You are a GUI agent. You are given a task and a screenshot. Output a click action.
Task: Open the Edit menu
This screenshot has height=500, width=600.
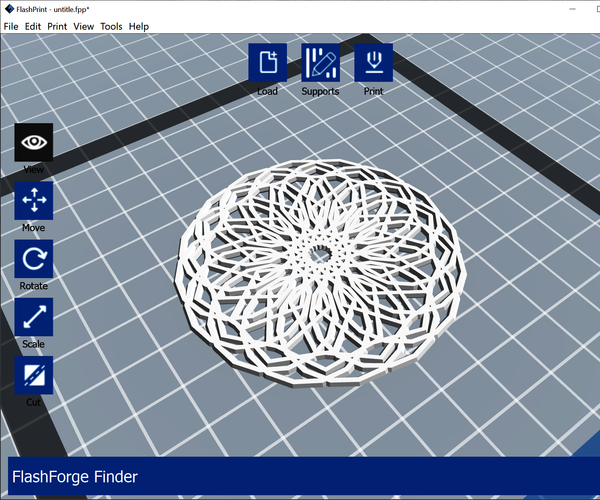pos(33,26)
